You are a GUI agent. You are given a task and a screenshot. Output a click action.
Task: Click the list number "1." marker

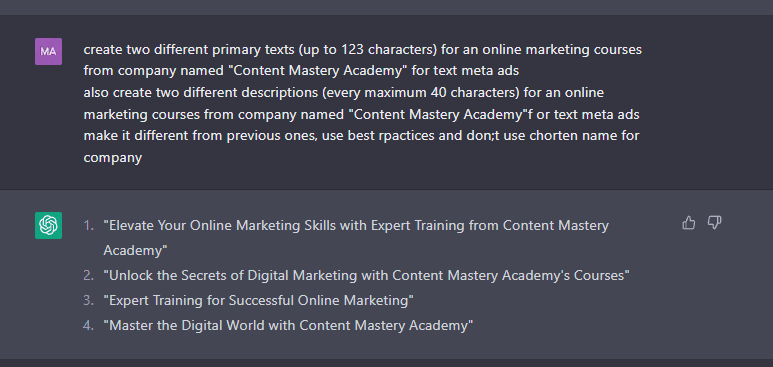click(88, 226)
